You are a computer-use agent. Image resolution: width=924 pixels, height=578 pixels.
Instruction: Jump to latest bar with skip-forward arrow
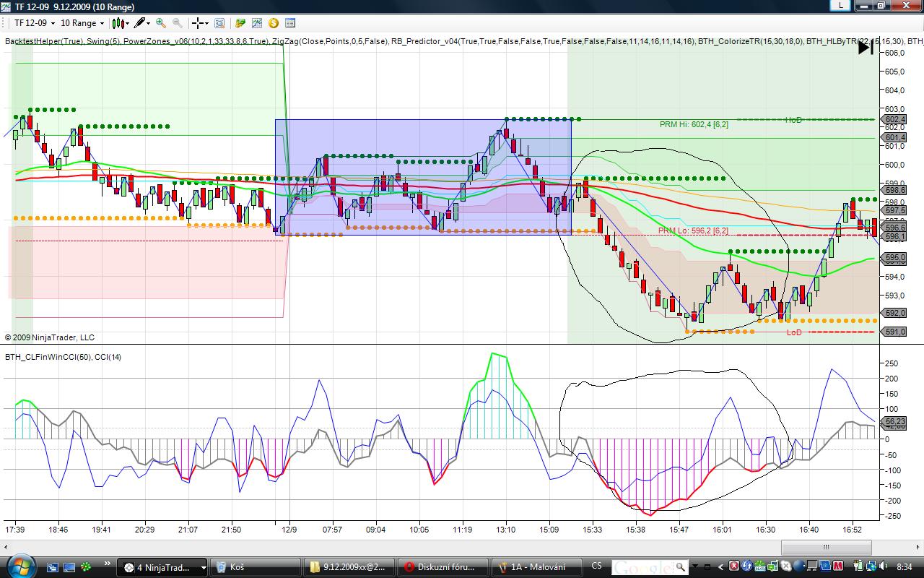pyautogui.click(x=866, y=48)
